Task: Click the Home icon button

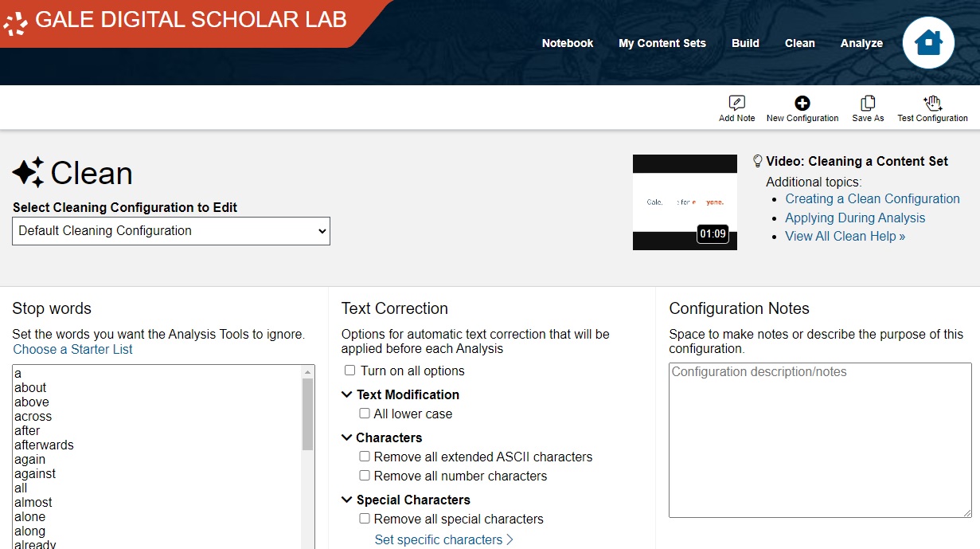Action: pyautogui.click(x=928, y=42)
